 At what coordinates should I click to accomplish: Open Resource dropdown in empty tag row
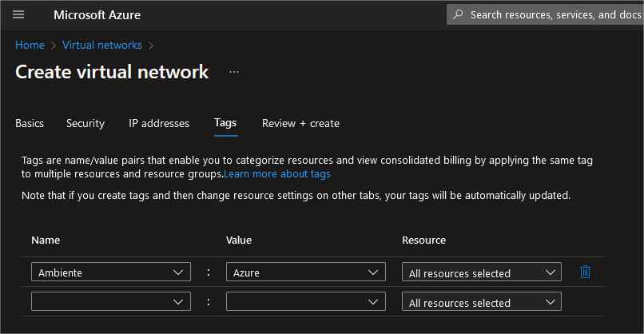[482, 301]
